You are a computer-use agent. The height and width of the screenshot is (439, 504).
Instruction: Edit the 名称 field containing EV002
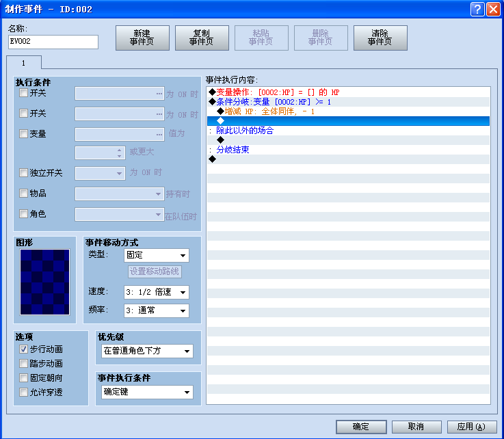pyautogui.click(x=53, y=42)
